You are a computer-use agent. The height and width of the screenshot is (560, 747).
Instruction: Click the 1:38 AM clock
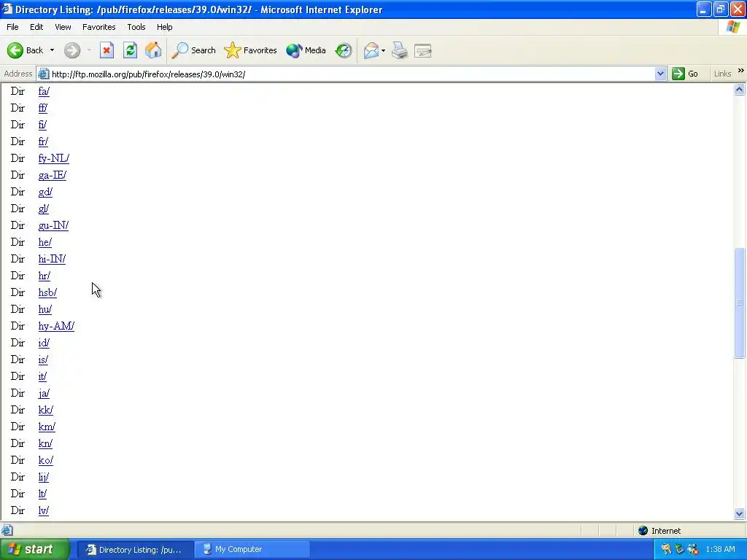point(720,550)
